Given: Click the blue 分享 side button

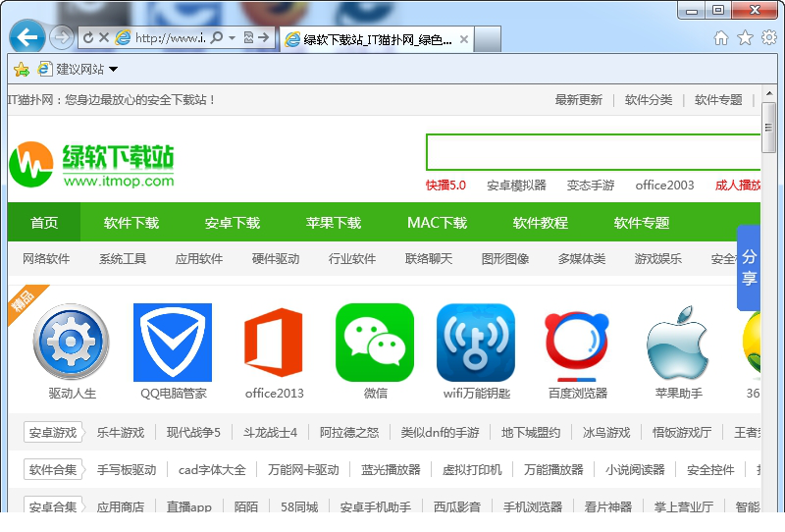Looking at the screenshot, I should (749, 268).
